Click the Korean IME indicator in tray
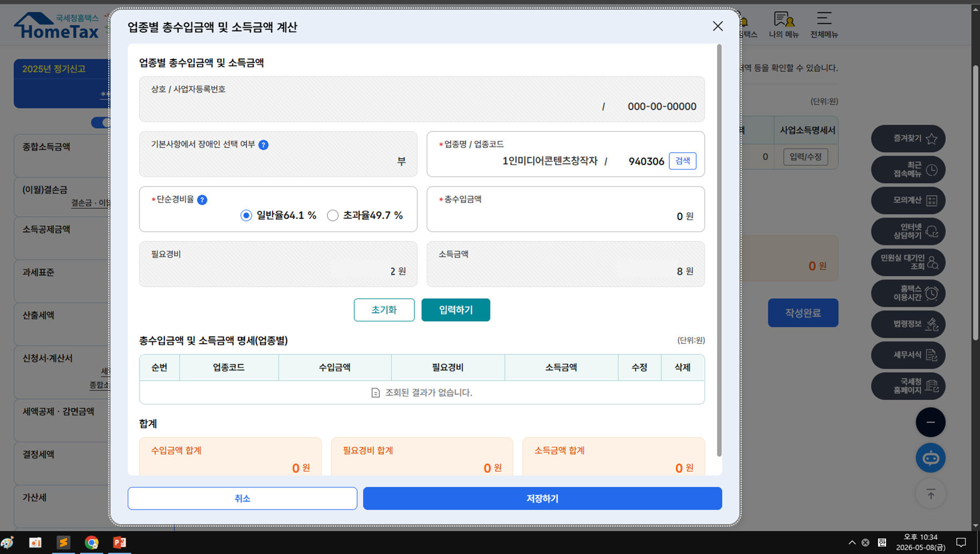 click(882, 542)
